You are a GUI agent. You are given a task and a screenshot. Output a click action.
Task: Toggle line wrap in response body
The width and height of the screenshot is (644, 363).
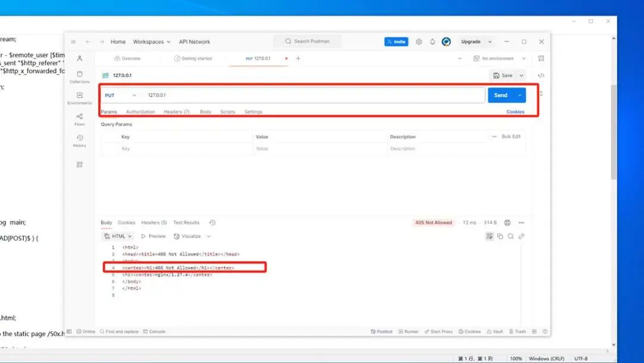[x=489, y=236]
